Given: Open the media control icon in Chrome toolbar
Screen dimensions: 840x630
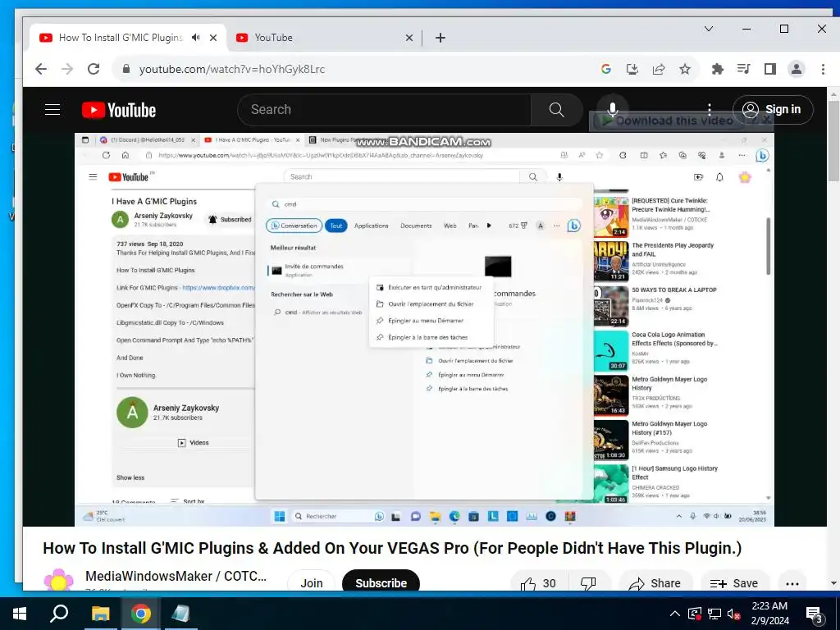Looking at the screenshot, I should (743, 69).
